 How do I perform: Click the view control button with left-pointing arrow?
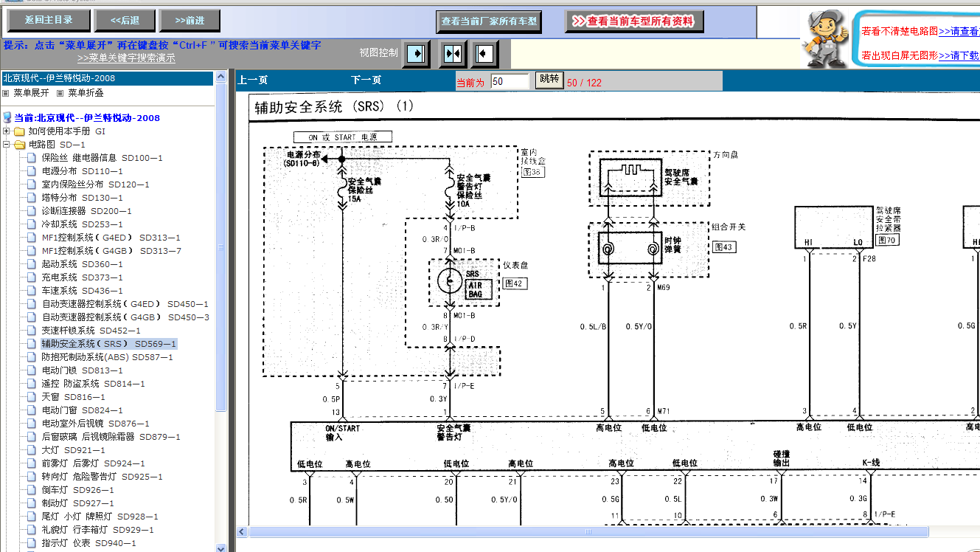click(x=485, y=54)
